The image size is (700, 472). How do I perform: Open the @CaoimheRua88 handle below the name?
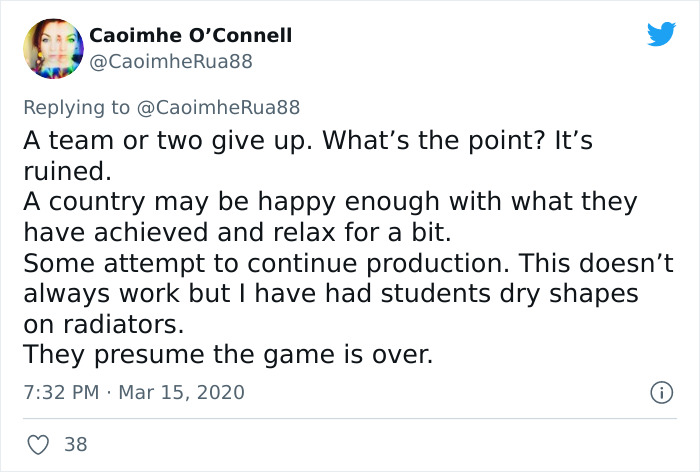tap(171, 62)
